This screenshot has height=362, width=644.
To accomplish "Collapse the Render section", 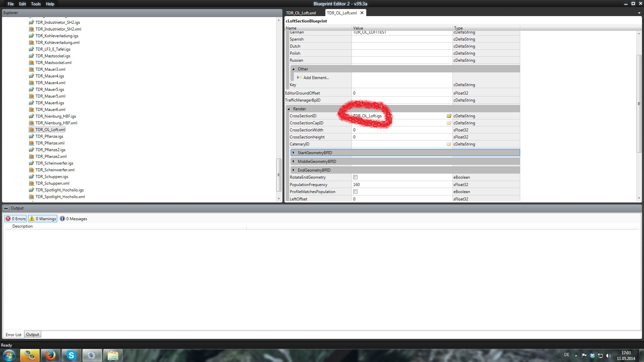I will coord(289,109).
